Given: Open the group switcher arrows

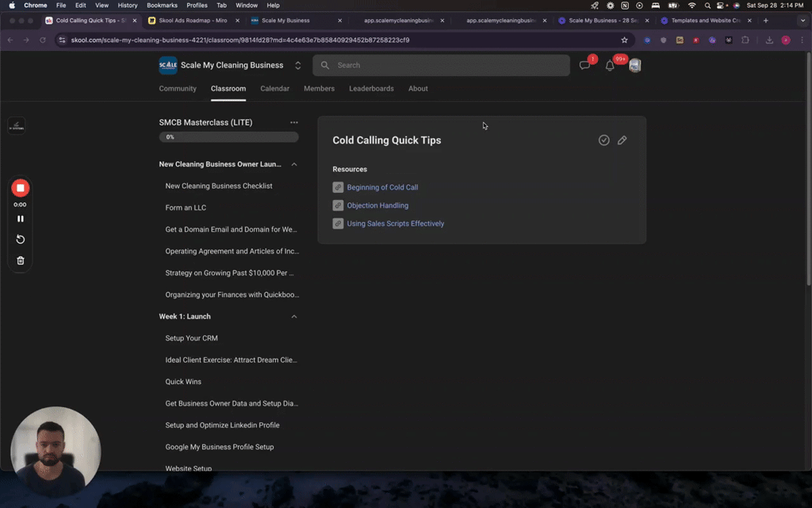Looking at the screenshot, I should [298, 65].
